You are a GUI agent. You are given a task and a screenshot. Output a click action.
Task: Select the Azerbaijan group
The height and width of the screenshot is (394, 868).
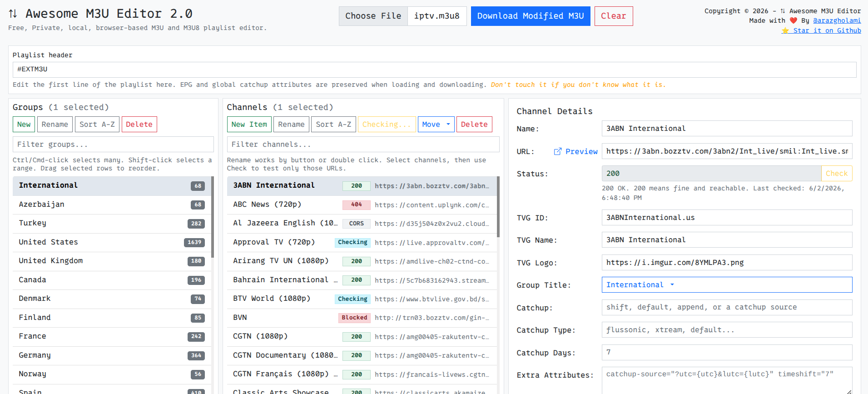tap(112, 204)
